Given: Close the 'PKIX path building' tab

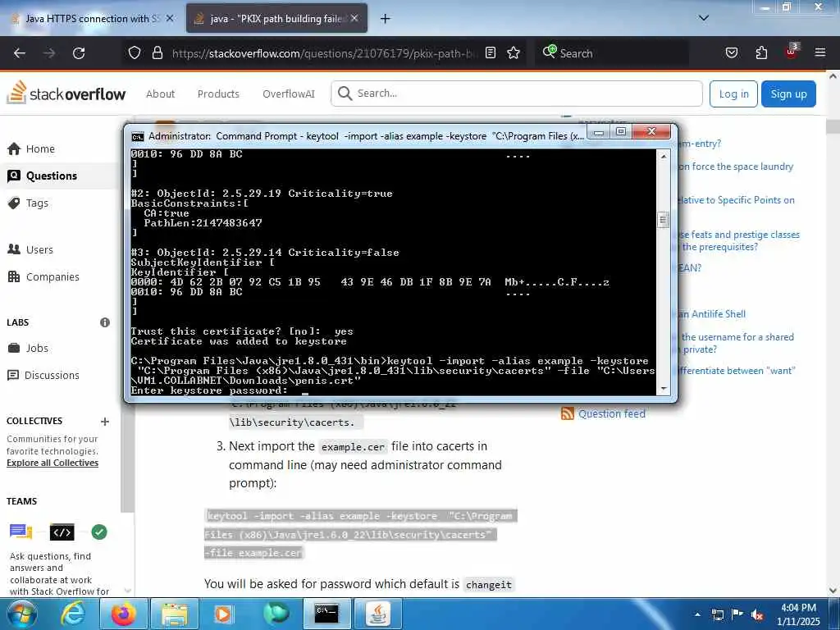Looking at the screenshot, I should coord(354,18).
